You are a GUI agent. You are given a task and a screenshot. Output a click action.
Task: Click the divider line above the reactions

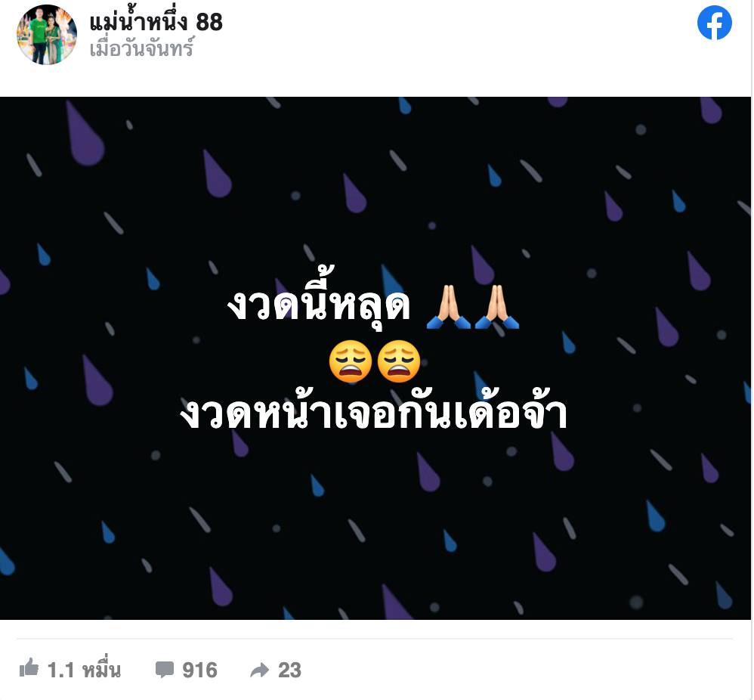click(x=375, y=639)
